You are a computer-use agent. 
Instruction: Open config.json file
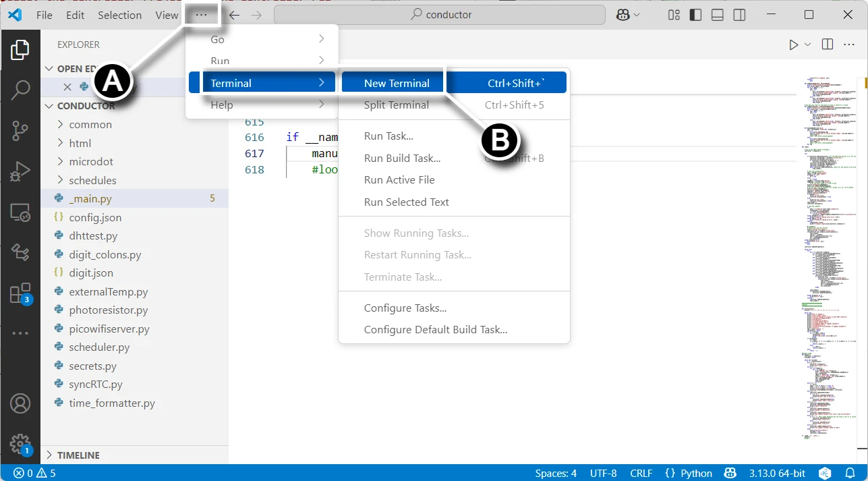(135, 217)
